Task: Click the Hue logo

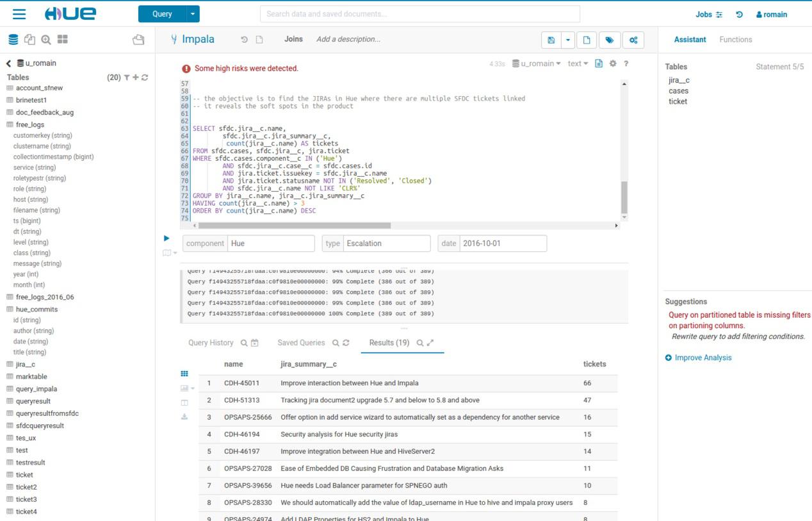Action: point(70,14)
